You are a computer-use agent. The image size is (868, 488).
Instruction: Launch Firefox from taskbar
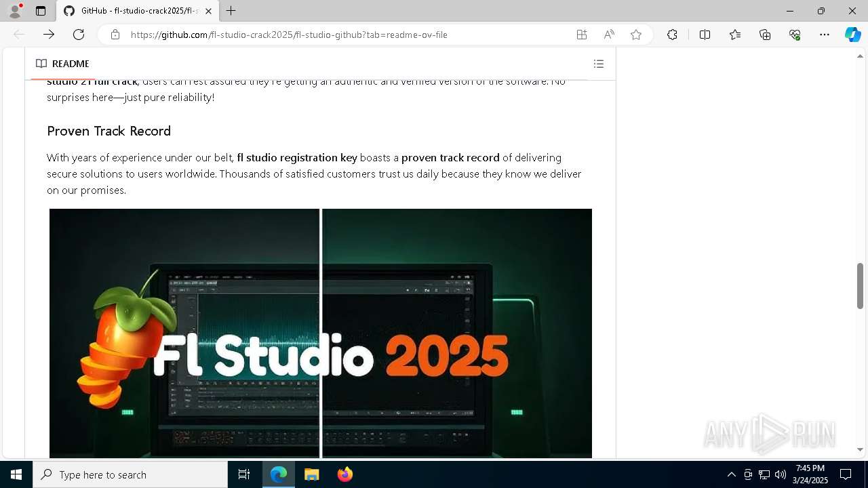click(345, 474)
